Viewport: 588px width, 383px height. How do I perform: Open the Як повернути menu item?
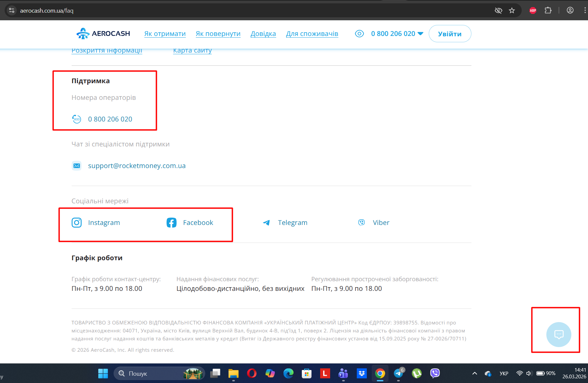click(218, 34)
